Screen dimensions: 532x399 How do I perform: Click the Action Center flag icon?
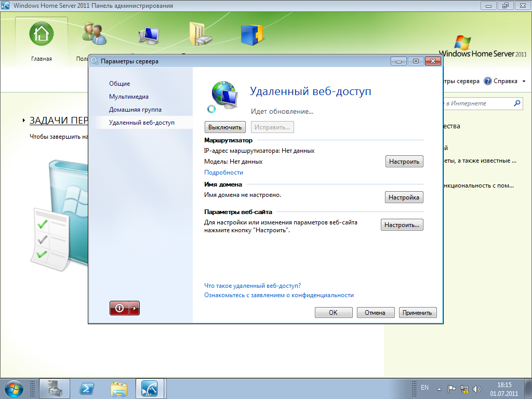[451, 389]
